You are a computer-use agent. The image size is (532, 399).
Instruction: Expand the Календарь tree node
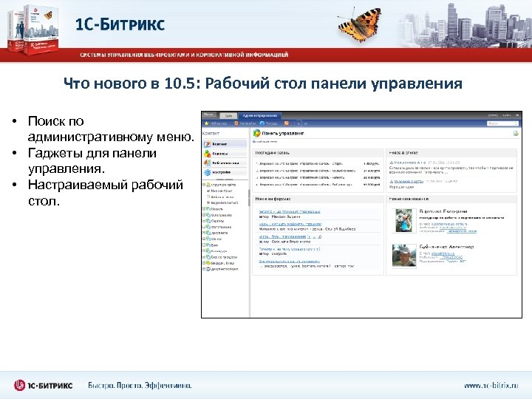point(204,251)
